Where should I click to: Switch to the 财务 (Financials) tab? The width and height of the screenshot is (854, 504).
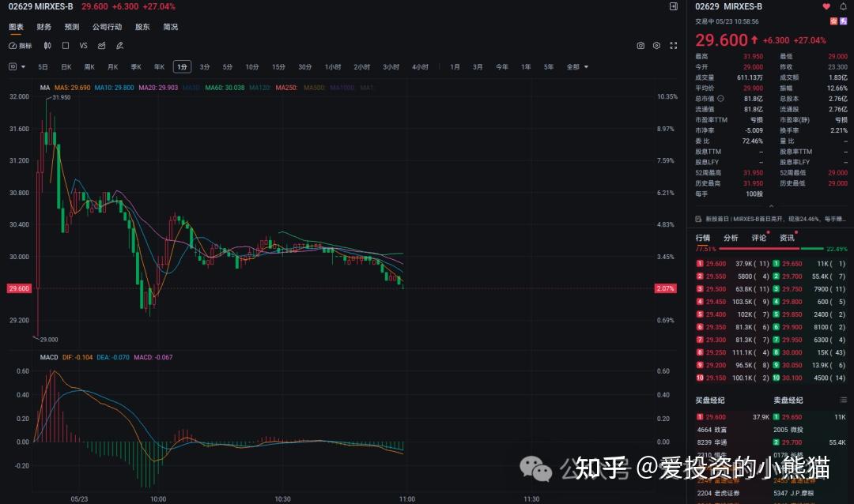[43, 26]
